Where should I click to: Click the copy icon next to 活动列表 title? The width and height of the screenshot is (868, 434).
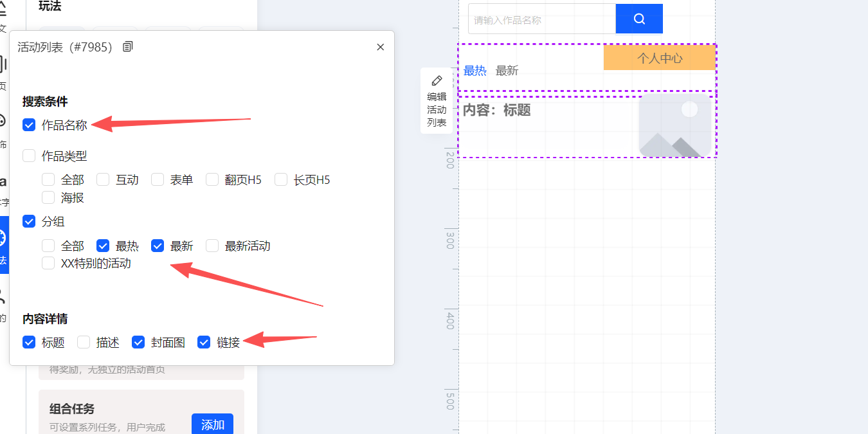pyautogui.click(x=128, y=47)
